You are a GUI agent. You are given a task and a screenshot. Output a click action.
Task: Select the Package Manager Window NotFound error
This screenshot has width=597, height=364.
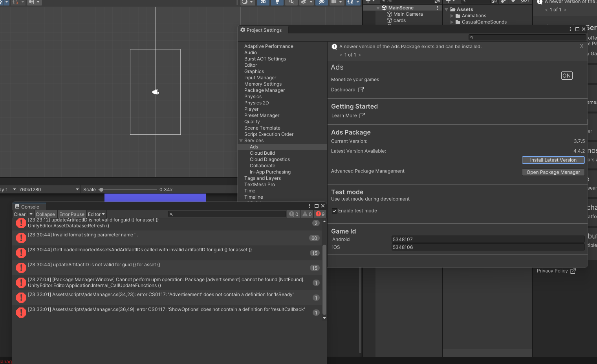pos(167,283)
